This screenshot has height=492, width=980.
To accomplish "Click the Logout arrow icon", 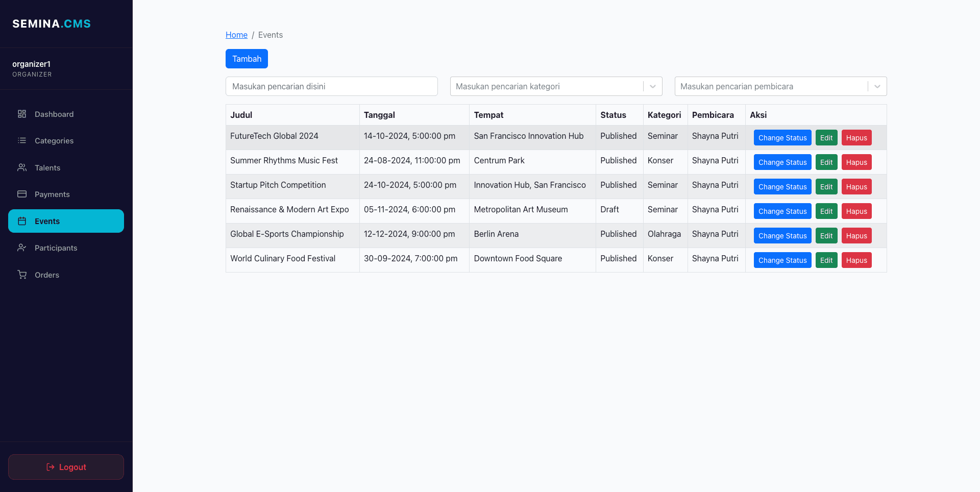I will click(x=51, y=467).
